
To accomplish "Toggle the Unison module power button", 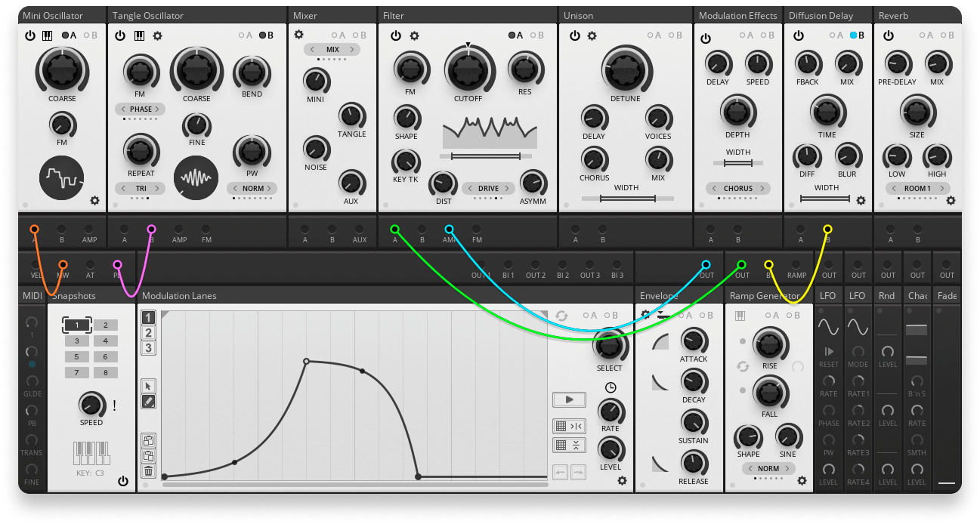I will click(575, 35).
